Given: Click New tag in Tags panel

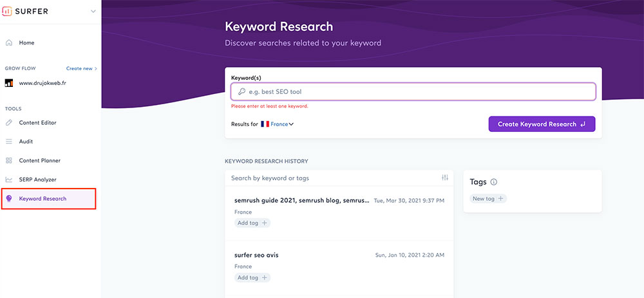Looking at the screenshot, I should pos(488,199).
